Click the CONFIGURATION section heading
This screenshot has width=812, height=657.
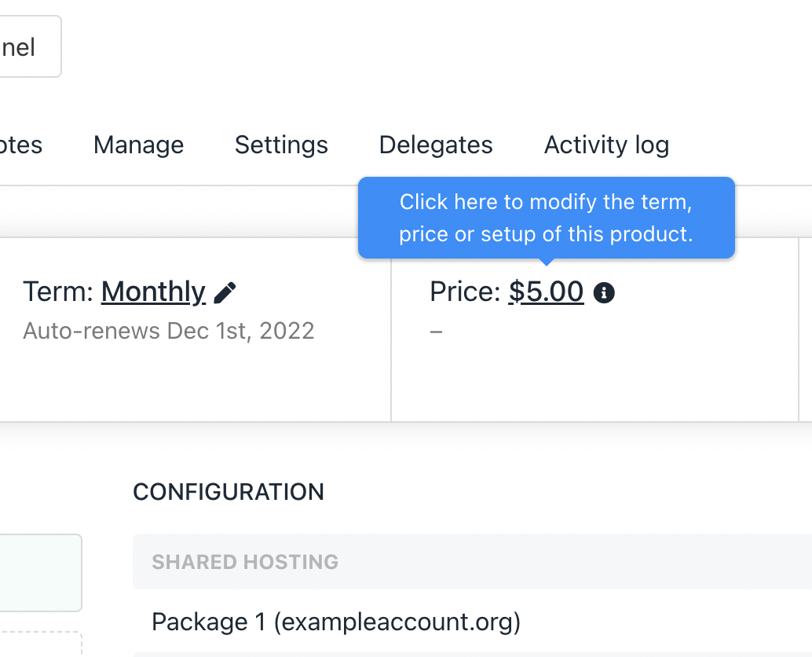click(229, 492)
